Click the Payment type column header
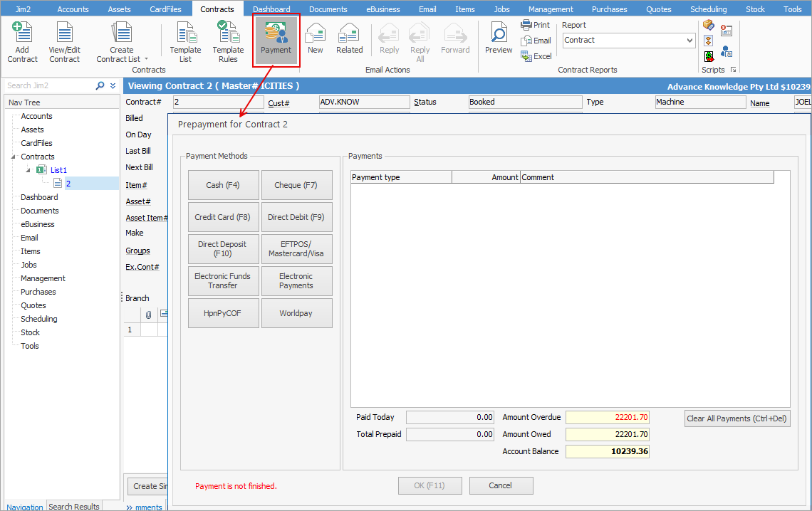 401,177
